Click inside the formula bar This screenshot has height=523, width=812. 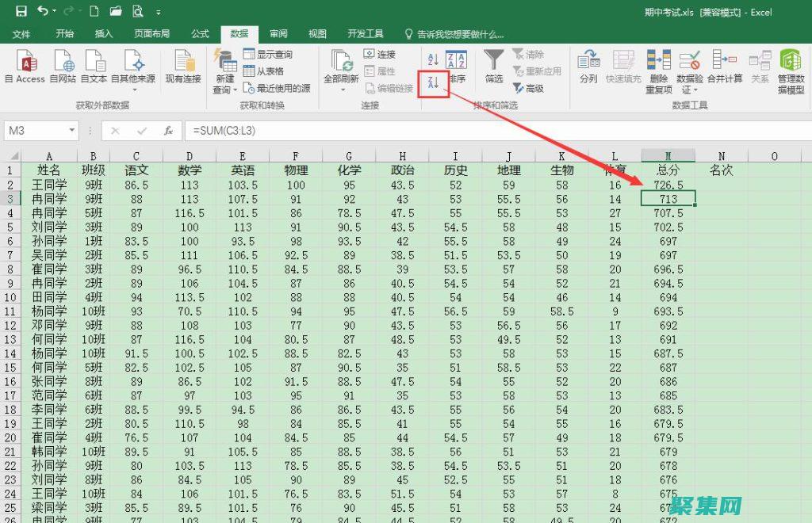pyautogui.click(x=317, y=130)
